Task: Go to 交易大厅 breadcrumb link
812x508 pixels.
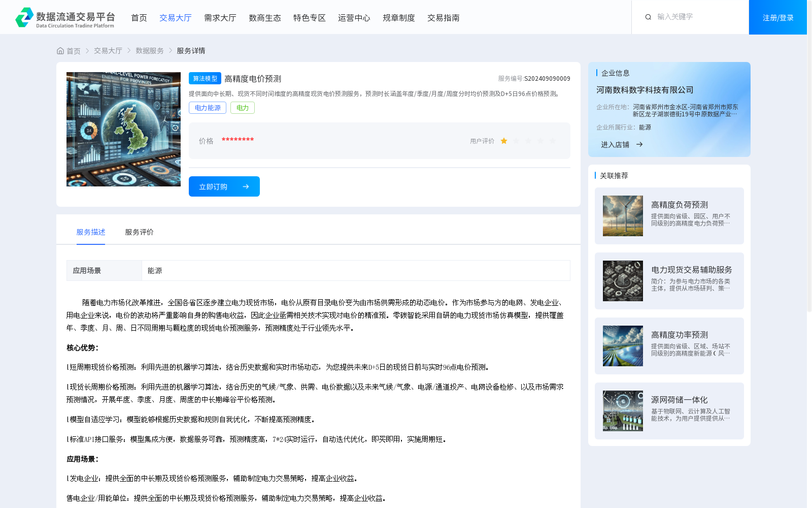Action: pos(108,51)
